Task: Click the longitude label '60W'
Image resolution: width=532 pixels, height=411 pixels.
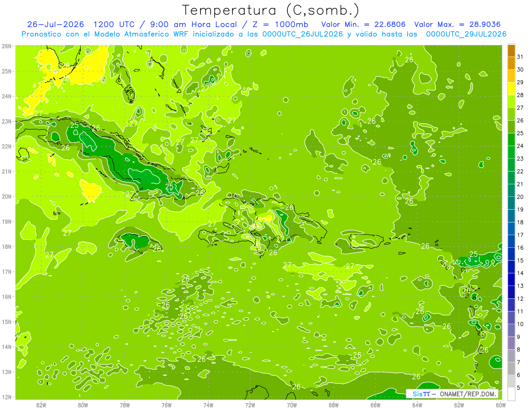Action: coord(501,405)
